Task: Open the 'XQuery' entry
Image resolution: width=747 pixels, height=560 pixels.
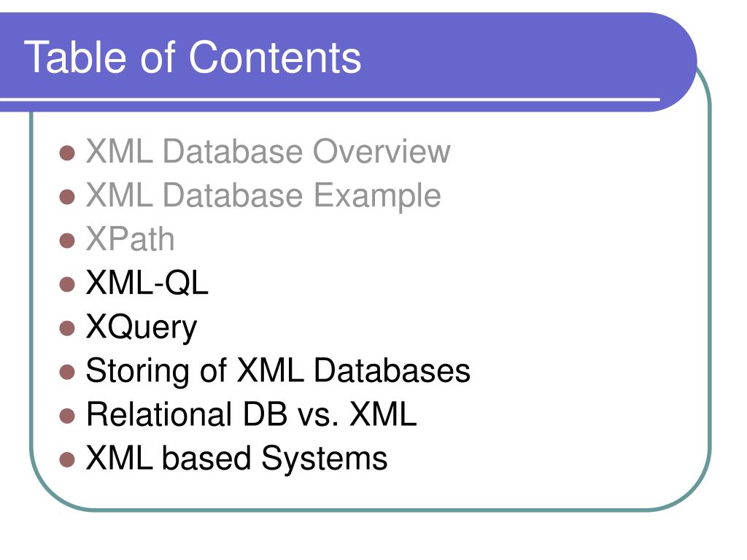Action: click(142, 327)
